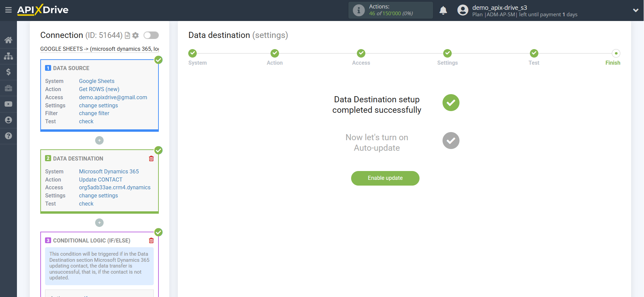Click the conditional logic description note
The width and height of the screenshot is (644, 297).
(x=99, y=266)
